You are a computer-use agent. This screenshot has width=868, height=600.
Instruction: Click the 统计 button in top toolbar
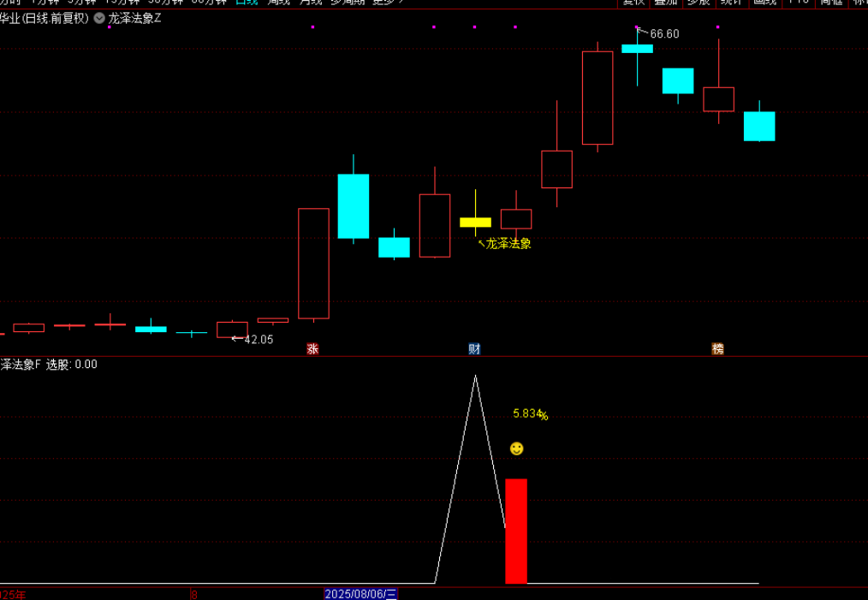pos(732,2)
